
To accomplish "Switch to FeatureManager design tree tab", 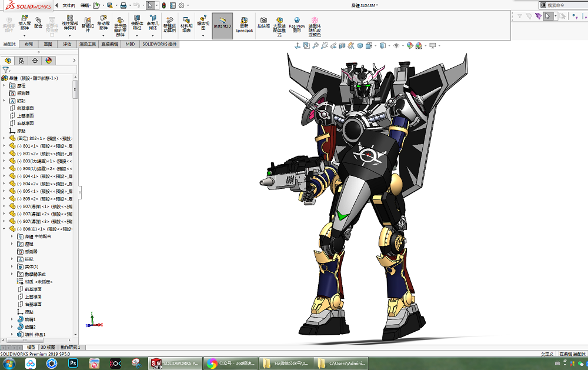I will [8, 61].
